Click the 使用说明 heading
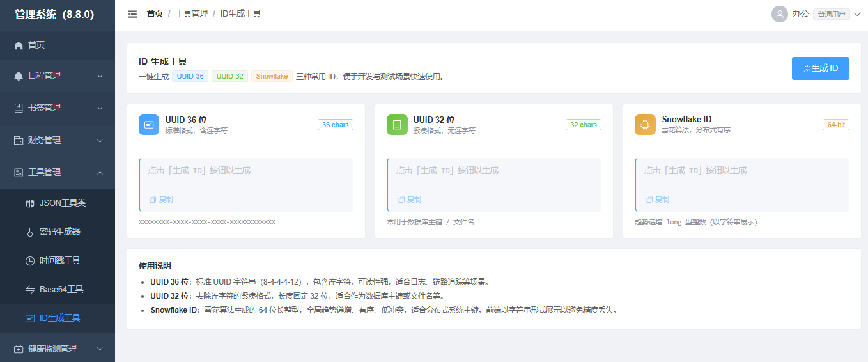 pos(155,265)
